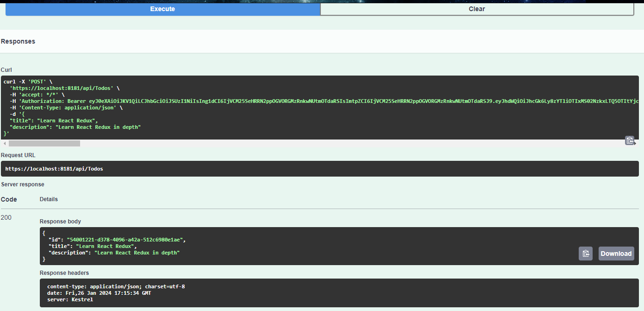
Task: Click the Execute button
Action: (163, 9)
